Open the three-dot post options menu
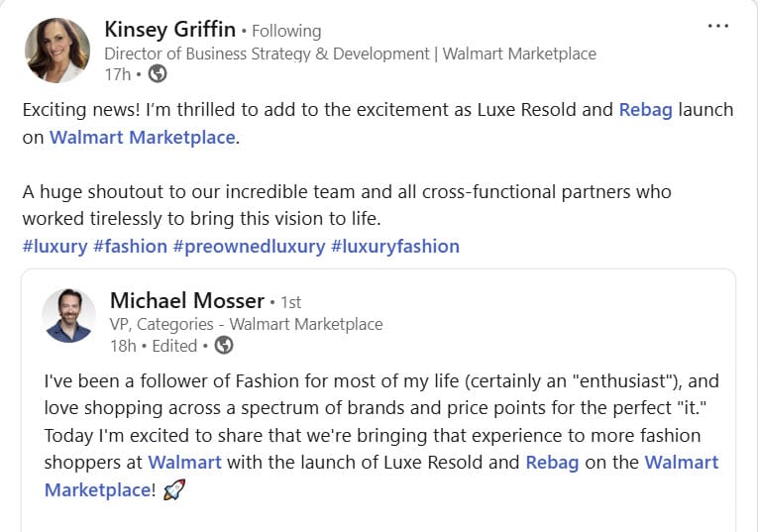 point(718,26)
